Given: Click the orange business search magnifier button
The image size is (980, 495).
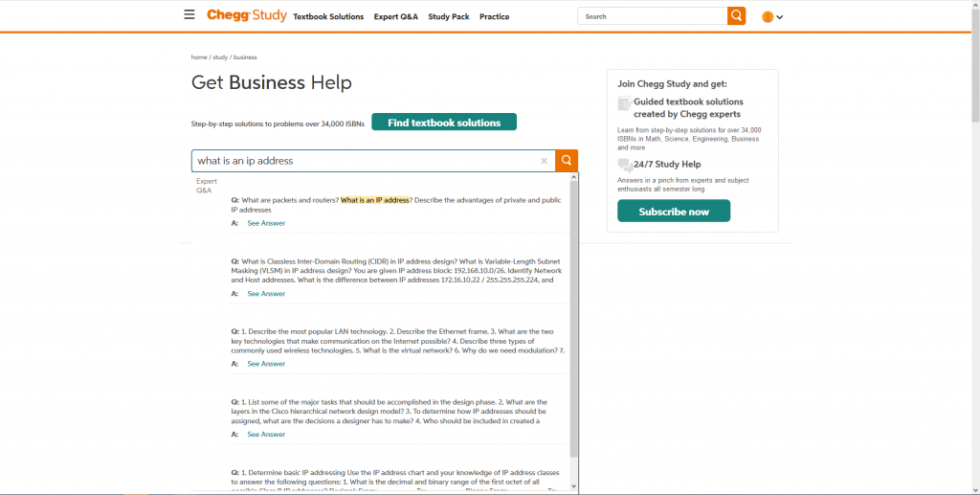Looking at the screenshot, I should tap(567, 161).
